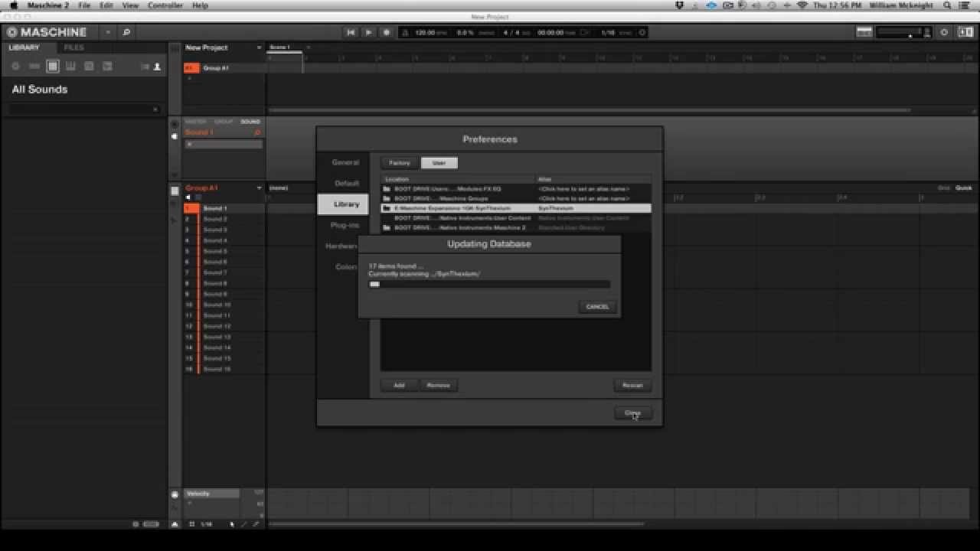Viewport: 980px width, 551px height.
Task: Add a group with plus below A1
Action: tap(190, 78)
